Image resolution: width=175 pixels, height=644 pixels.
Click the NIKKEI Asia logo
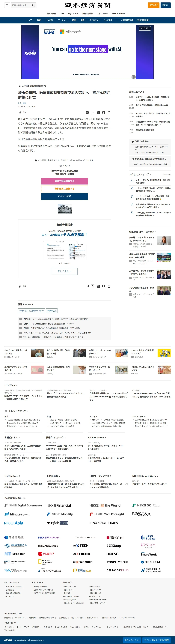pos(13,523)
